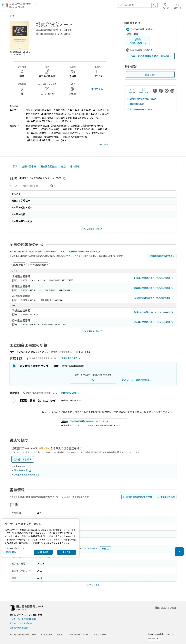Expand bibliographic info もっと見る
Image resolution: width=186 pixels, height=644 pixels.
tap(93, 585)
